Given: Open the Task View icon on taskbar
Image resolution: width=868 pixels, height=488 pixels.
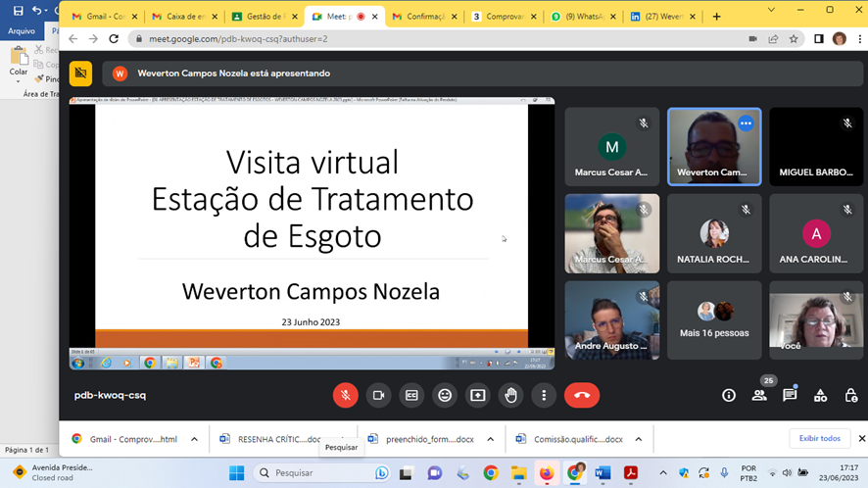Looking at the screenshot, I should [x=406, y=473].
